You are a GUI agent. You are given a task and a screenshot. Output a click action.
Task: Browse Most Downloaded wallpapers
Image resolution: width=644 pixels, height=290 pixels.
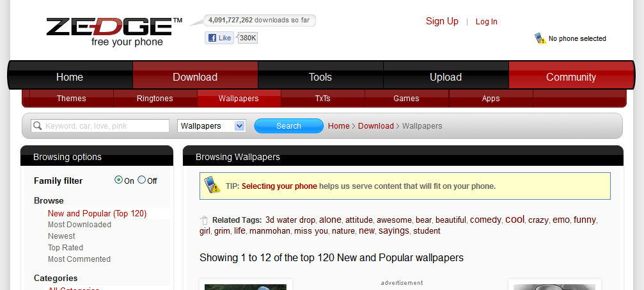point(80,225)
